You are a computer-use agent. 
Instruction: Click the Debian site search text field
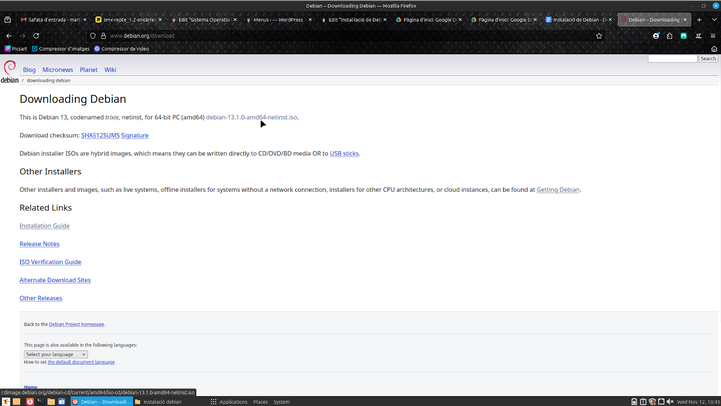pos(671,59)
